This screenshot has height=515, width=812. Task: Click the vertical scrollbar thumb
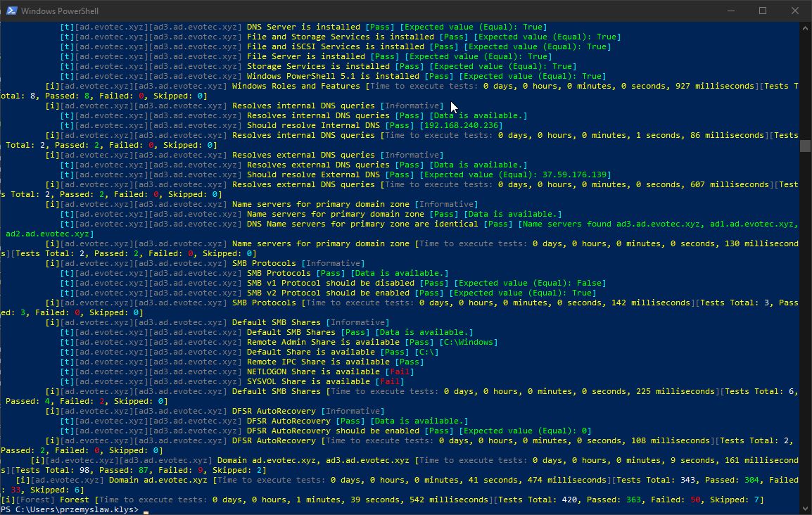806,146
